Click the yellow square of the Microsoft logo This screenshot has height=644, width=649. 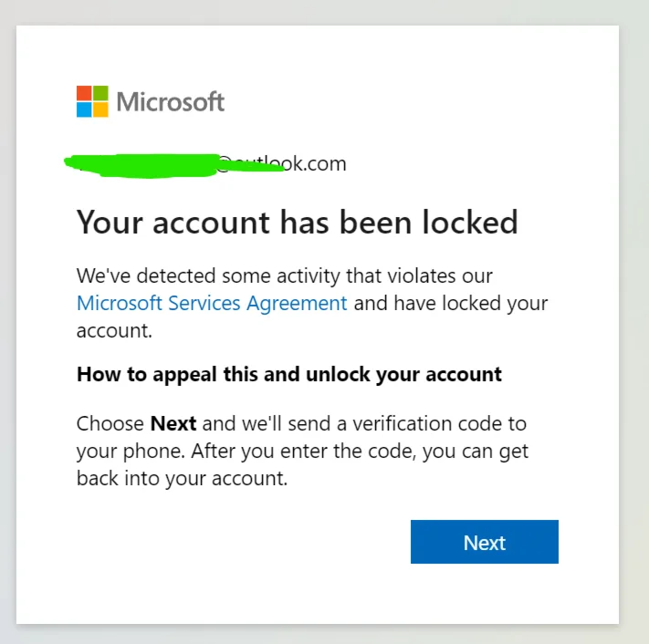click(x=100, y=109)
